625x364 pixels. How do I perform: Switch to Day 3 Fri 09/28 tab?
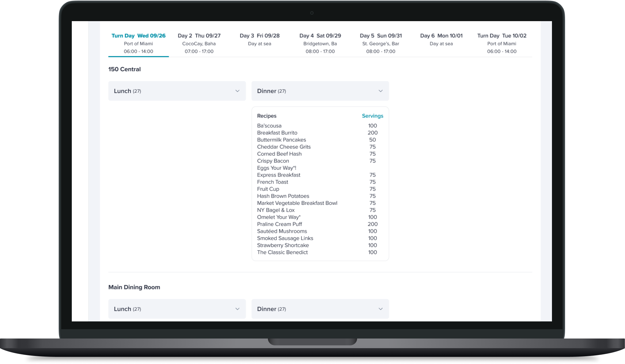pyautogui.click(x=260, y=39)
